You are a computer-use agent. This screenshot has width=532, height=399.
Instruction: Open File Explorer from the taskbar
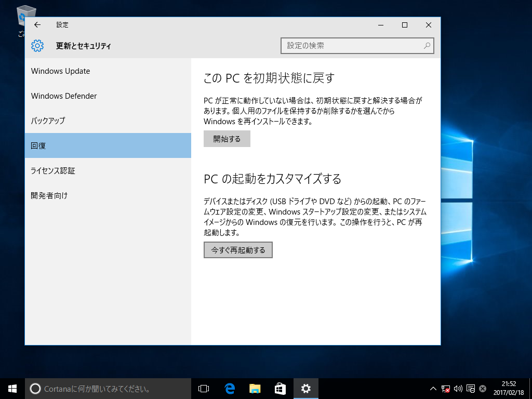pos(255,389)
